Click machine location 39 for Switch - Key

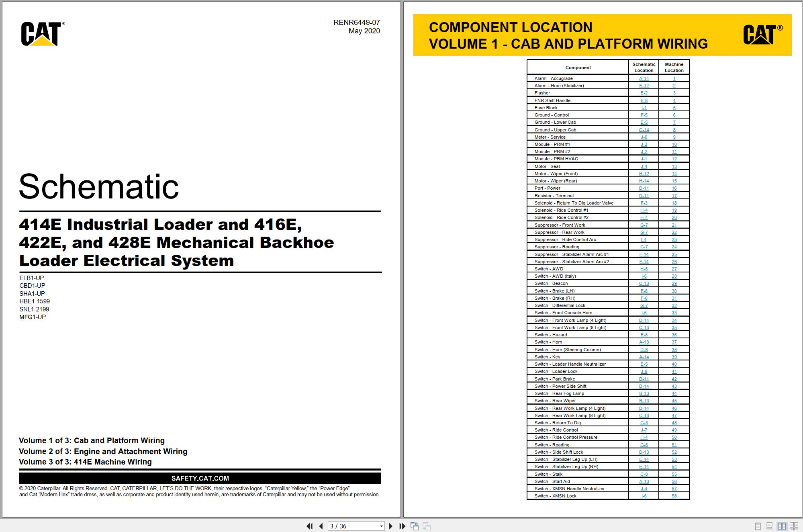click(x=674, y=357)
